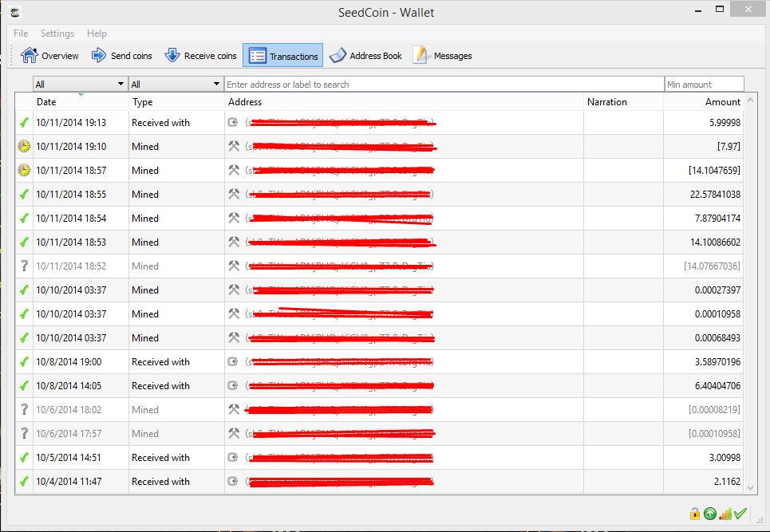The image size is (770, 532).
Task: Click the wallet lock icon in status bar
Action: [695, 514]
